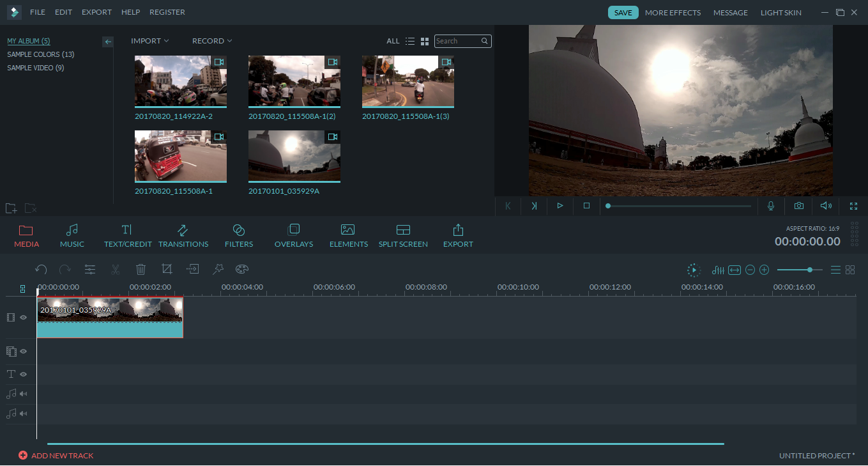Hide the main video track
Screen dimensions: 868x466
coord(23,317)
